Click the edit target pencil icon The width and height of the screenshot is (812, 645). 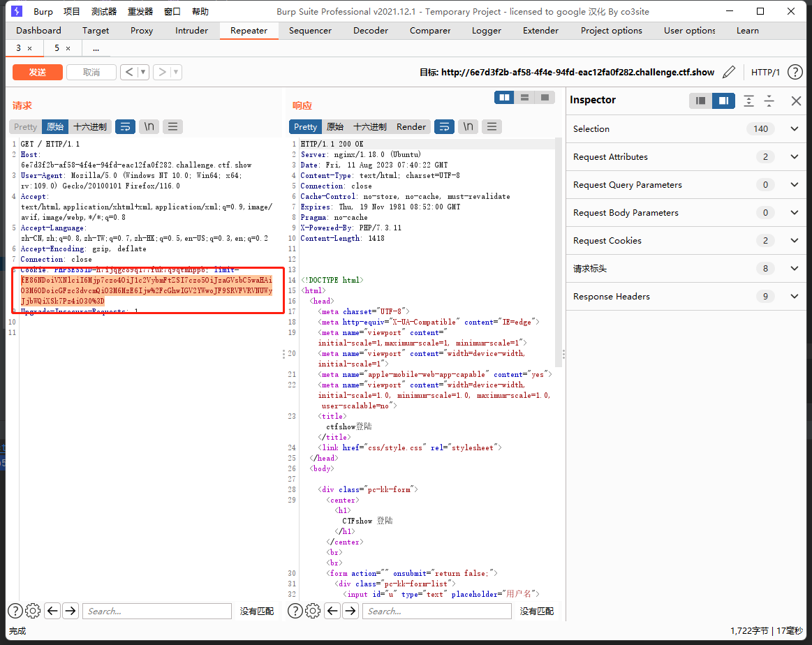tap(729, 72)
